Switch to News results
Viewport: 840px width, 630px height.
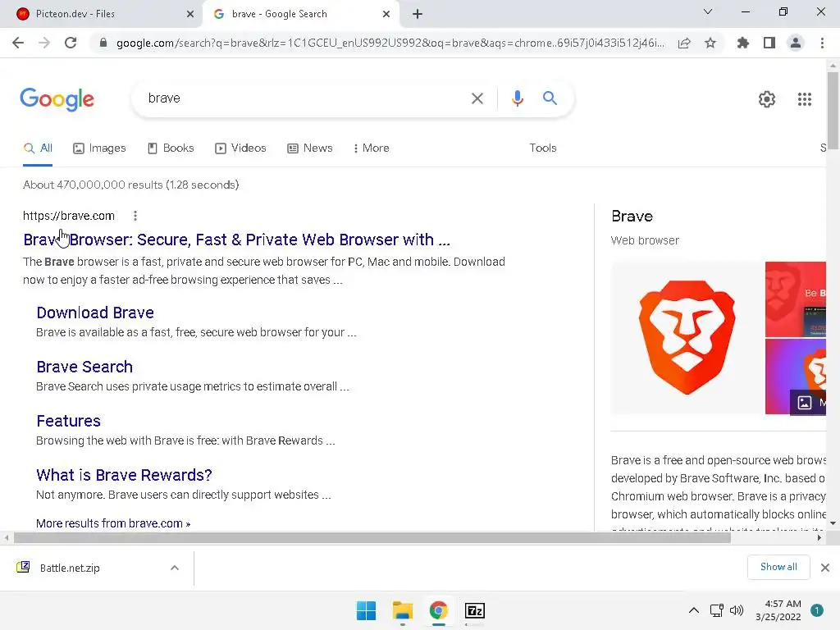click(x=309, y=148)
